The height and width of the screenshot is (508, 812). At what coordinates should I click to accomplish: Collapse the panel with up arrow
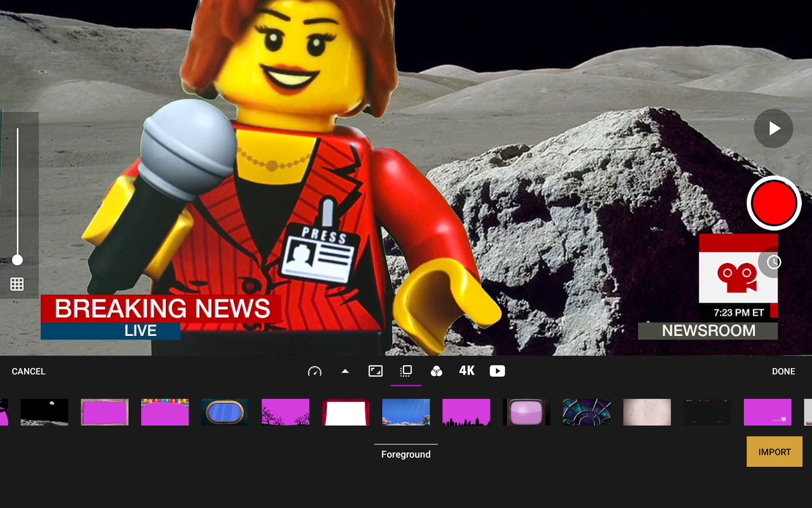[345, 371]
